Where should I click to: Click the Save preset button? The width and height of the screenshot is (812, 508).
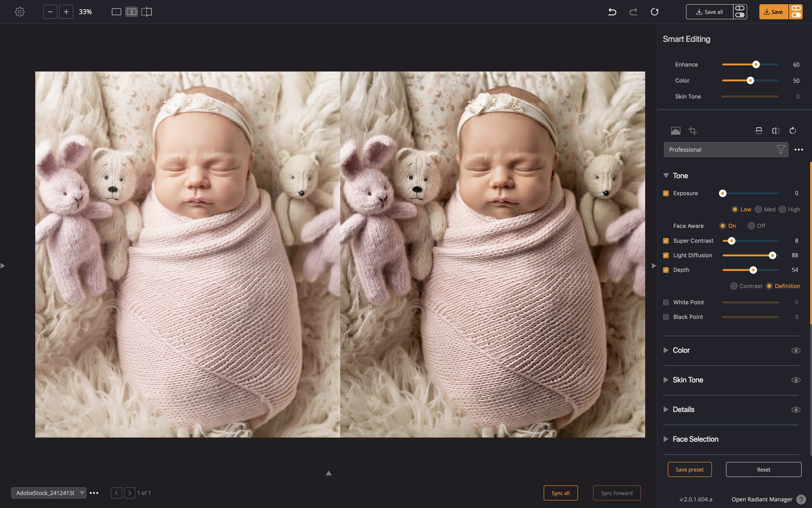pos(689,469)
